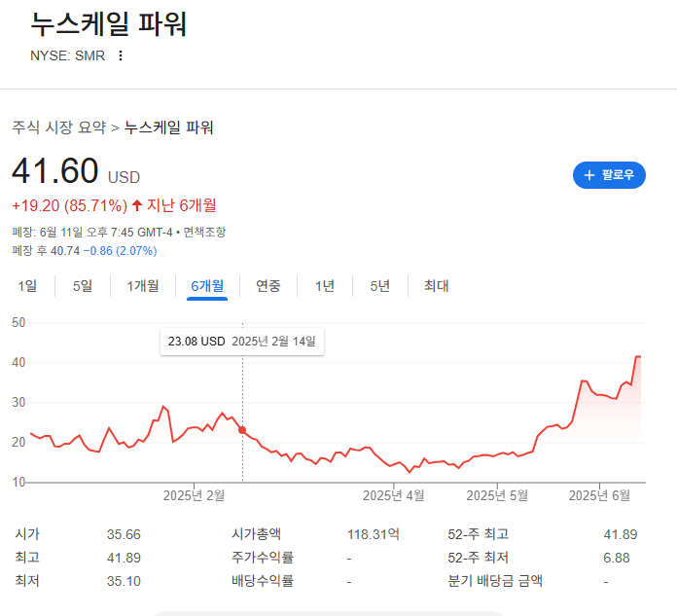Select the 6개월 chart range tab
Screen dimensions: 677x616
click(207, 286)
